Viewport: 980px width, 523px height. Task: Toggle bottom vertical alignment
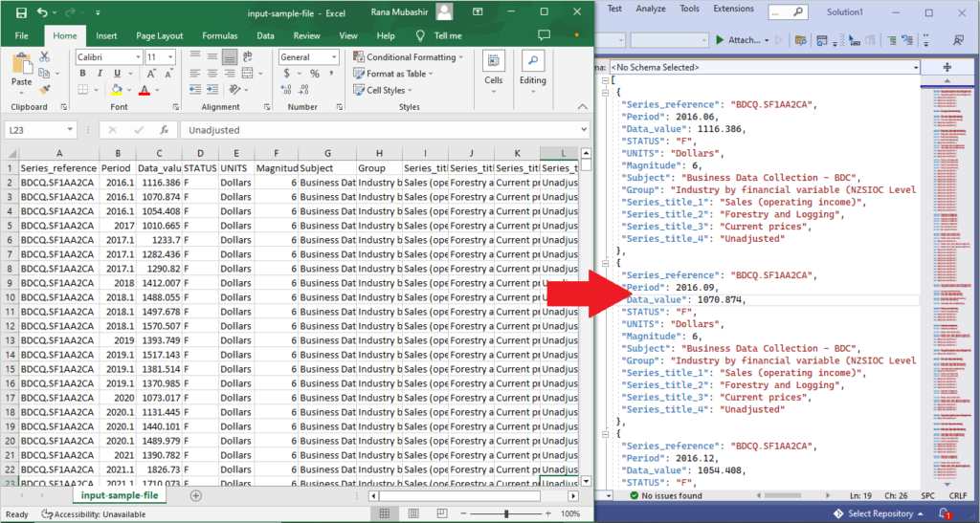(x=230, y=56)
